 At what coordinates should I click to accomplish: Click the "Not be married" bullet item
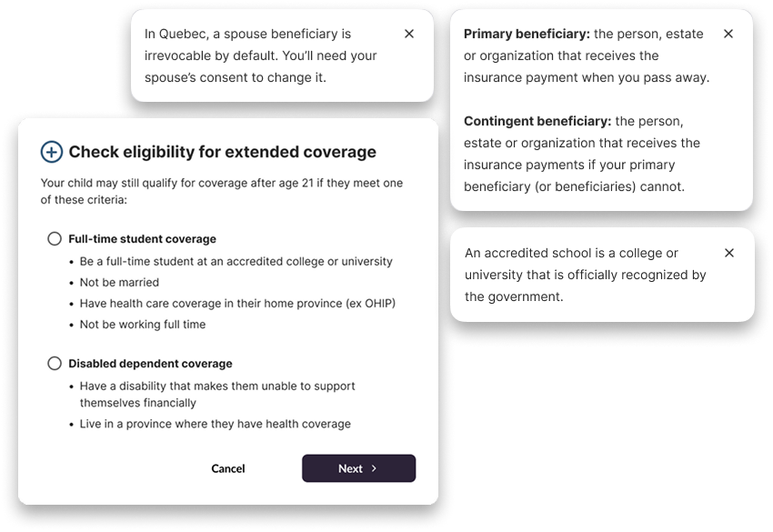click(119, 282)
